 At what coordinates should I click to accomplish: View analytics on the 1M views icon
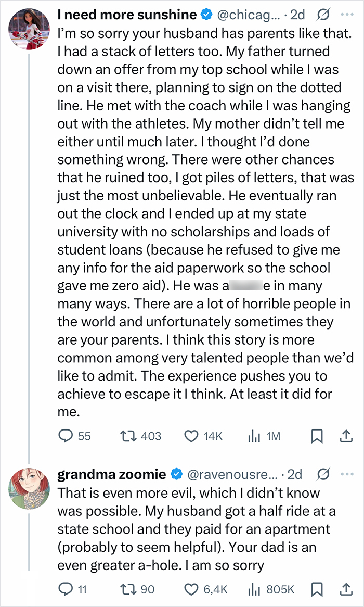pos(253,437)
